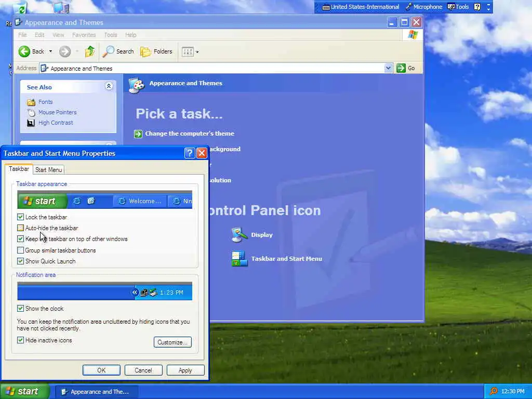532x399 pixels.
Task: Click Appearance and Themes taskbar button
Action: [96, 392]
